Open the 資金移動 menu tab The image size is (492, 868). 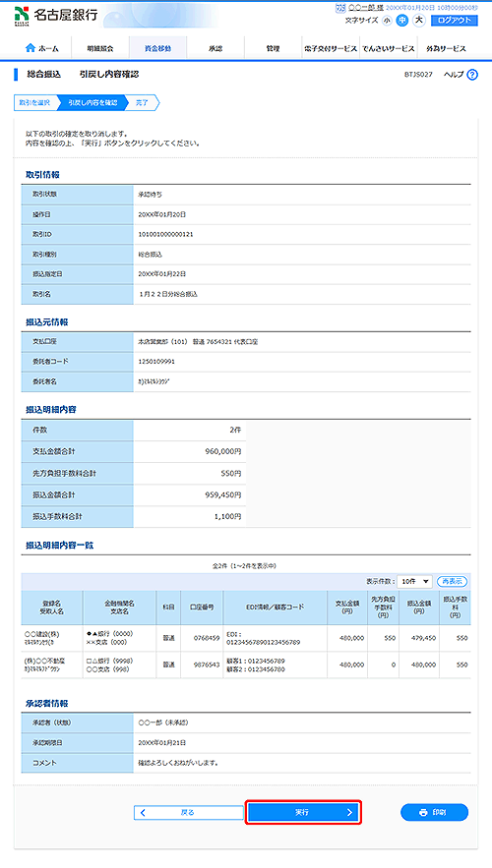tap(157, 48)
